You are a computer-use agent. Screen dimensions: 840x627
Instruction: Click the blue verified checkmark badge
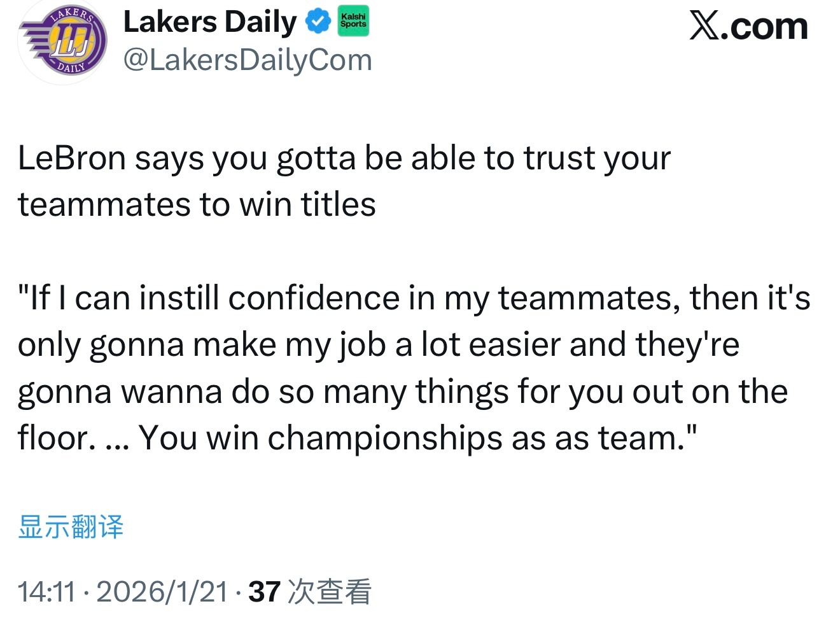tap(318, 22)
